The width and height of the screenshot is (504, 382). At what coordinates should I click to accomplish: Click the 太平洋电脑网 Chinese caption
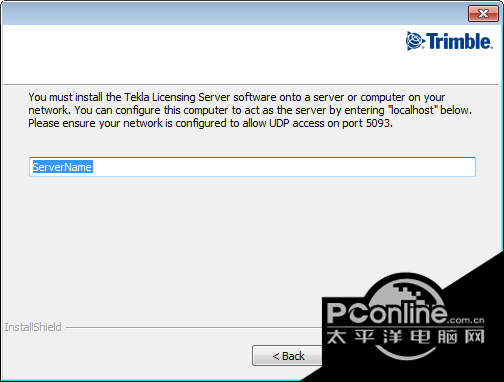click(x=405, y=337)
